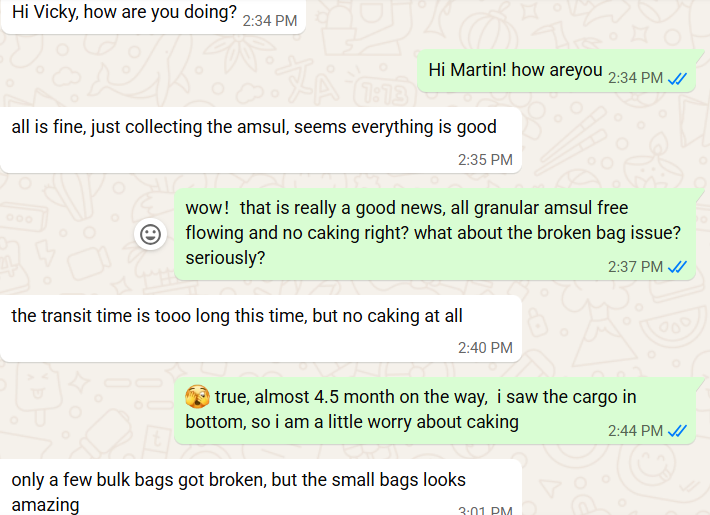Click the emoji reaction smiley button

tap(151, 234)
